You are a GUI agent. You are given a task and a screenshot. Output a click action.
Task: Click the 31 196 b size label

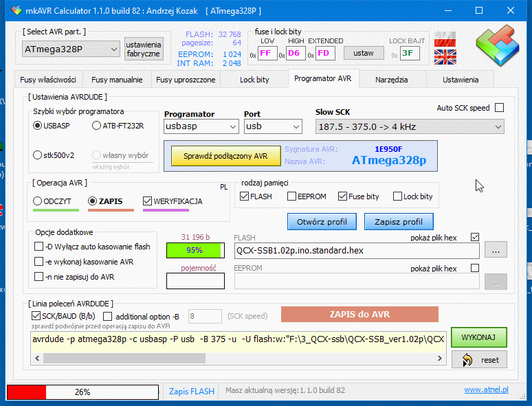coord(195,237)
